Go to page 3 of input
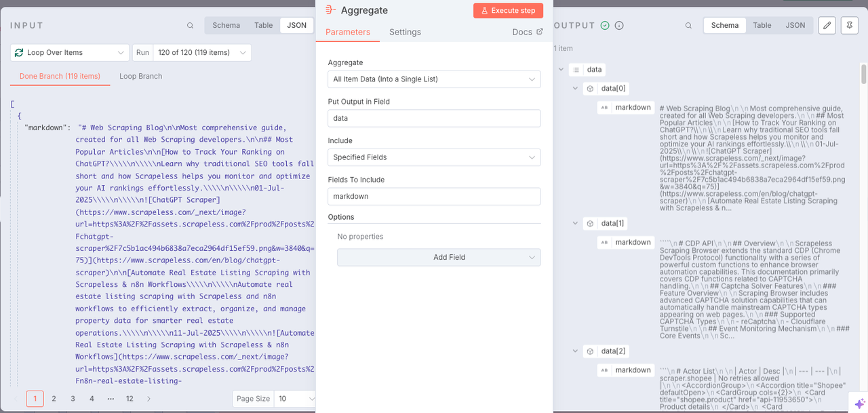The width and height of the screenshot is (868, 413). 73,399
